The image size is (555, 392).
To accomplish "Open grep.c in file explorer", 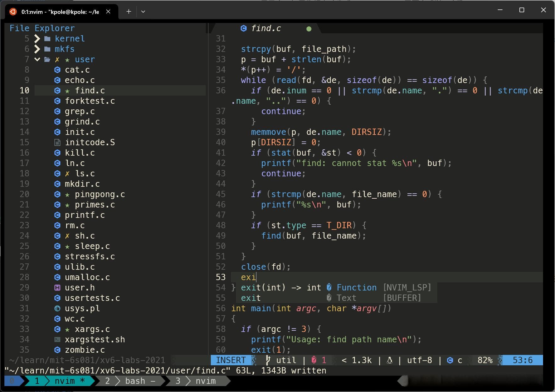I will click(x=80, y=112).
